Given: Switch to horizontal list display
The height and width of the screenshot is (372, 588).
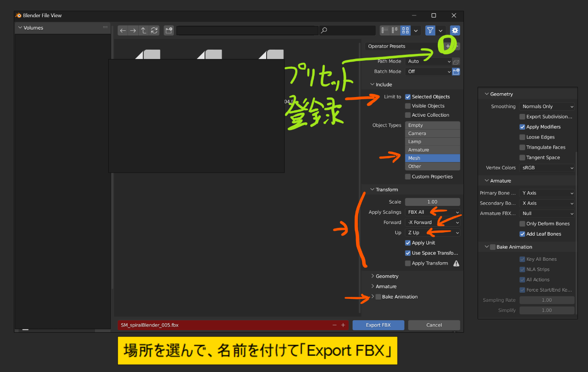Looking at the screenshot, I should coord(395,30).
